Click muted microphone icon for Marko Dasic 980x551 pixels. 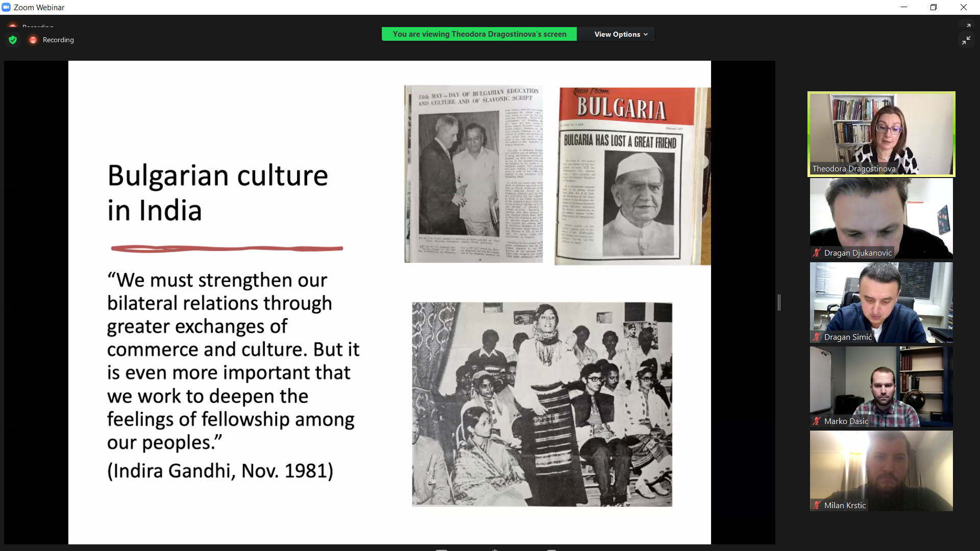[x=817, y=421]
